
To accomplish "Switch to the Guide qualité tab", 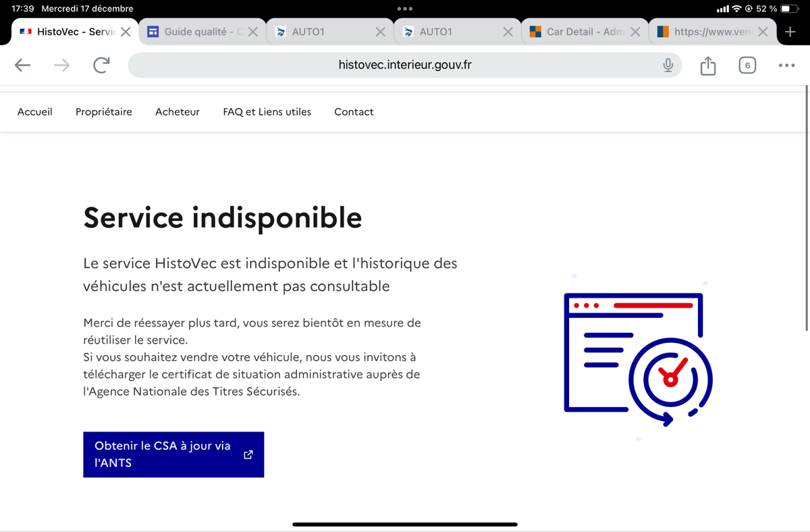I will pyautogui.click(x=196, y=32).
